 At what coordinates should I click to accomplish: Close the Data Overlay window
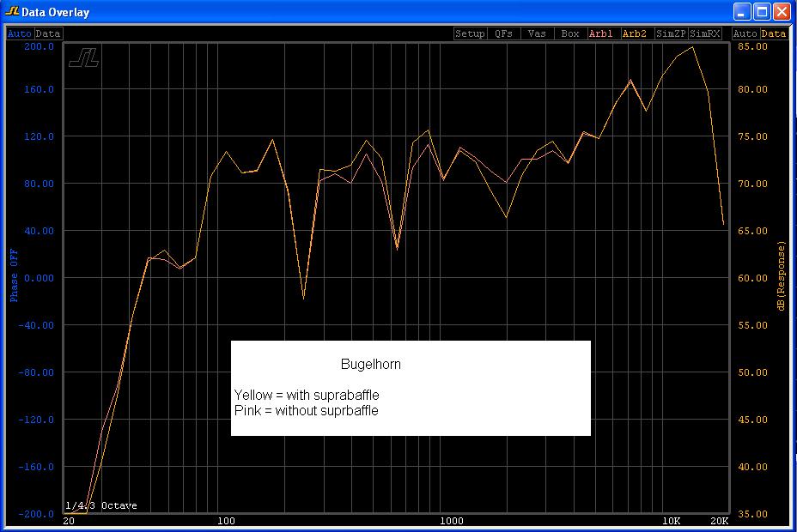[782, 12]
